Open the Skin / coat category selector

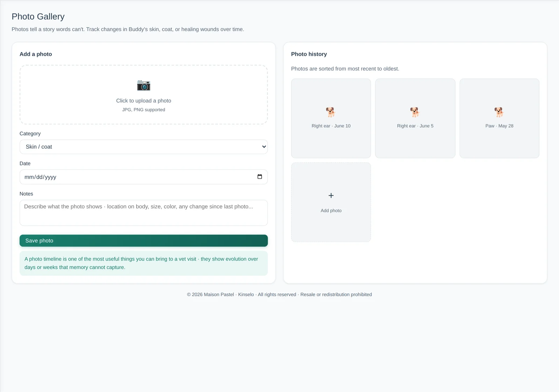(x=144, y=147)
